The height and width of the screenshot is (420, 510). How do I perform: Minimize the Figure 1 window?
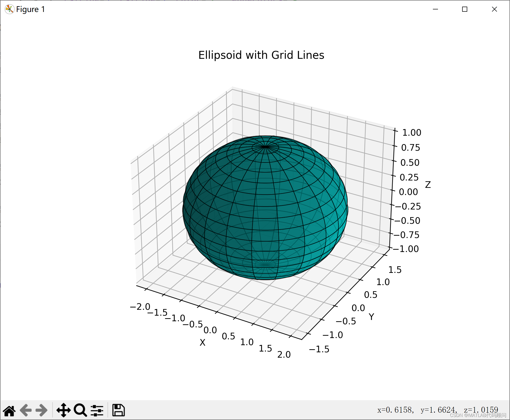point(435,9)
